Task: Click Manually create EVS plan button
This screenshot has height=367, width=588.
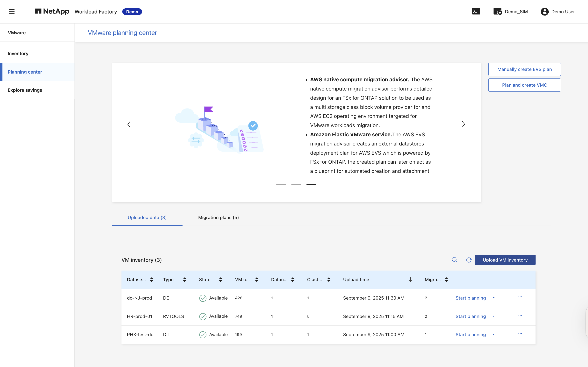Action: [525, 69]
